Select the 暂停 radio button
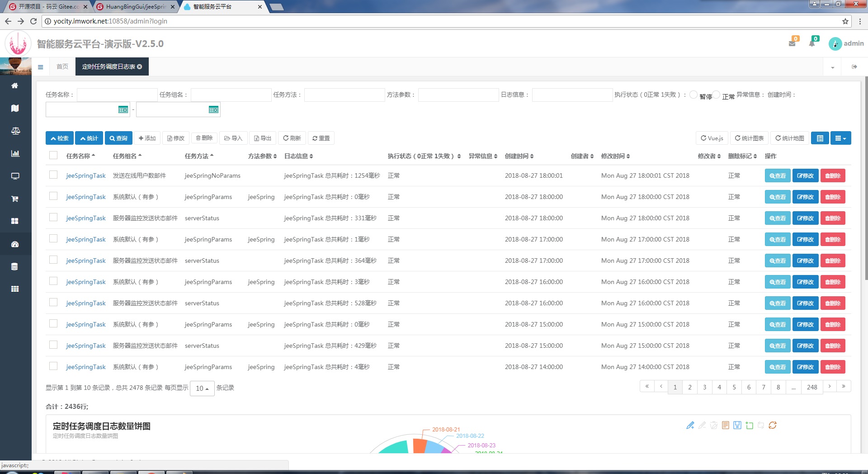Image resolution: width=868 pixels, height=474 pixels. click(693, 95)
